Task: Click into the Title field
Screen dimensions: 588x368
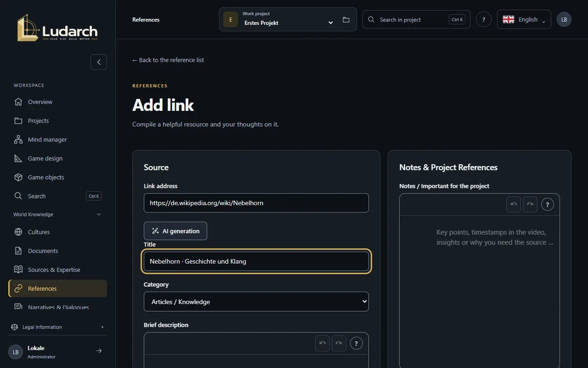Action: 256,261
